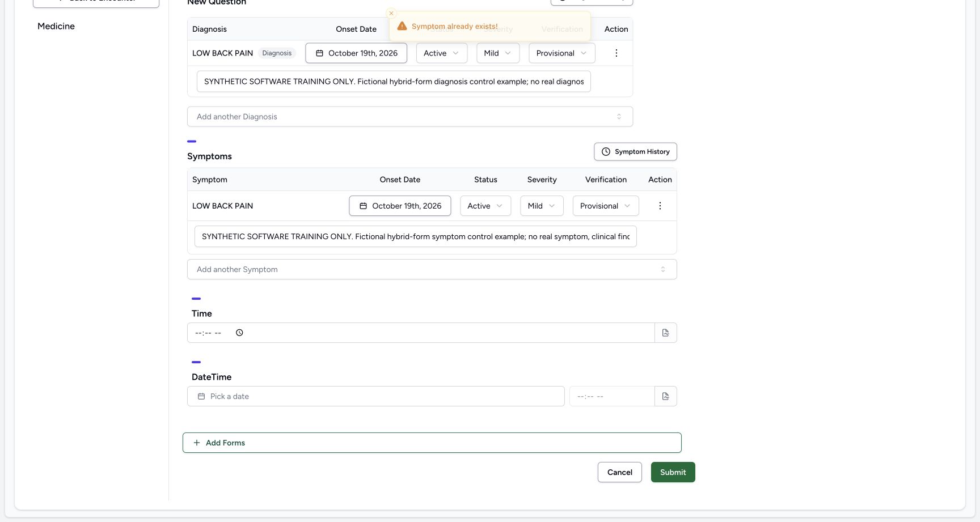Image resolution: width=980 pixels, height=522 pixels.
Task: Click the notes icon beside Time field
Action: [x=666, y=333]
